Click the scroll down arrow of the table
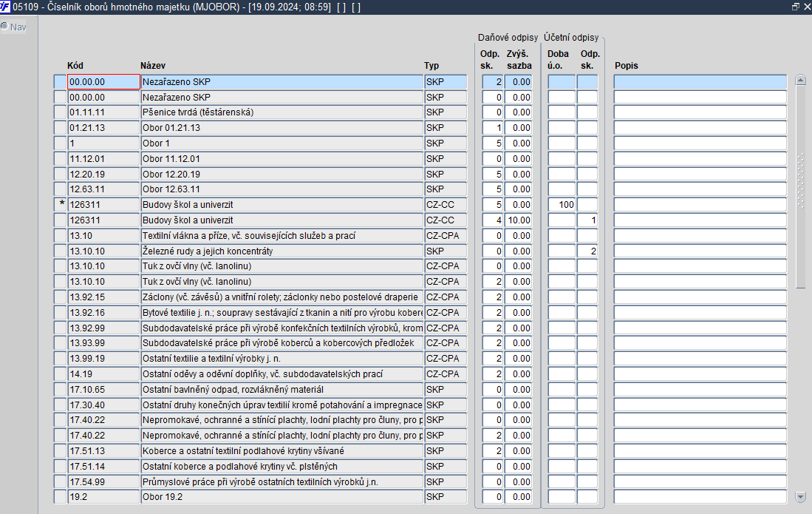This screenshot has height=514, width=812. (801, 497)
